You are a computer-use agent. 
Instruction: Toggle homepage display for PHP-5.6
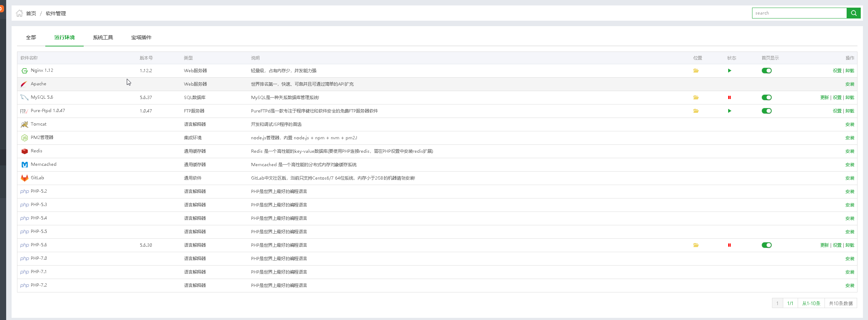tap(767, 245)
